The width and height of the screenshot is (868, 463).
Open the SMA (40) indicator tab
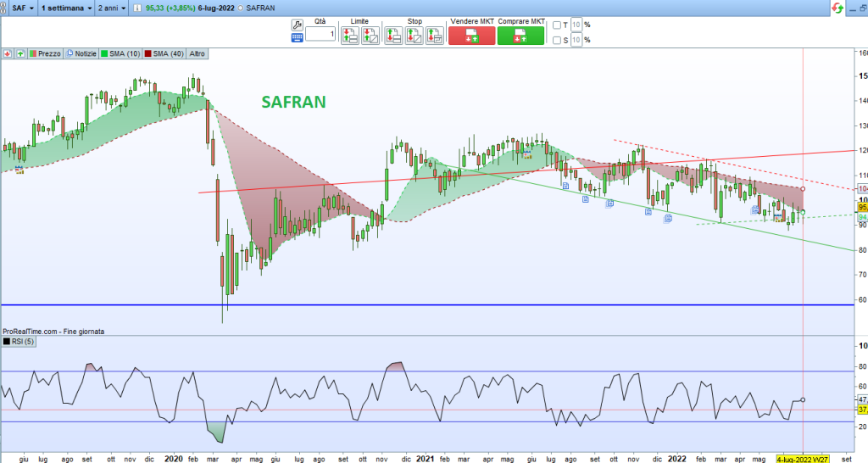coord(164,53)
